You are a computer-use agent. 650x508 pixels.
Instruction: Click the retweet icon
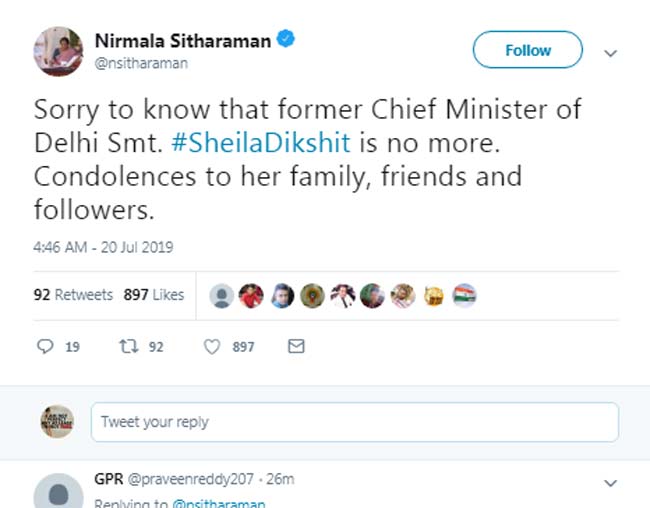coord(128,347)
